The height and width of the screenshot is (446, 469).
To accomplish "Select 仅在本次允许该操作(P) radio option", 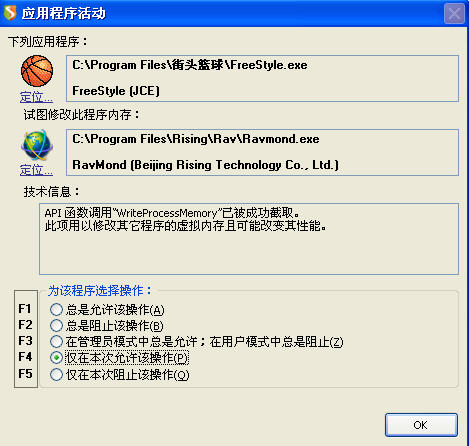I will point(119,358).
